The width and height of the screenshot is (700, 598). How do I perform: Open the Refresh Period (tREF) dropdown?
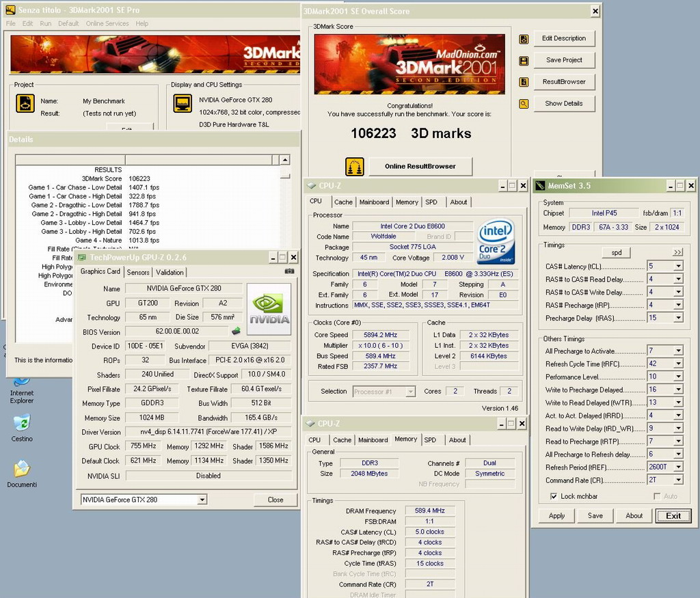click(678, 467)
